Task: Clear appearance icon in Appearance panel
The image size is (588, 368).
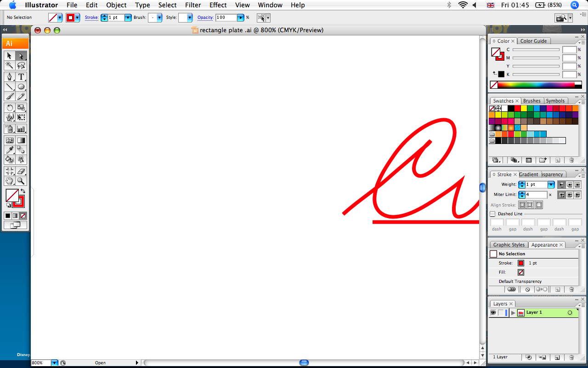Action: click(528, 289)
